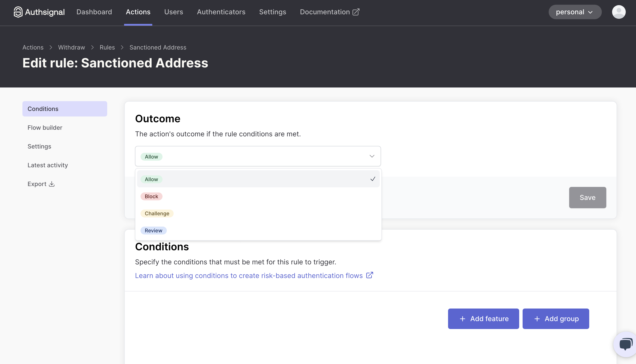This screenshot has height=364, width=636.
Task: Switch to the Users section
Action: coord(174,12)
